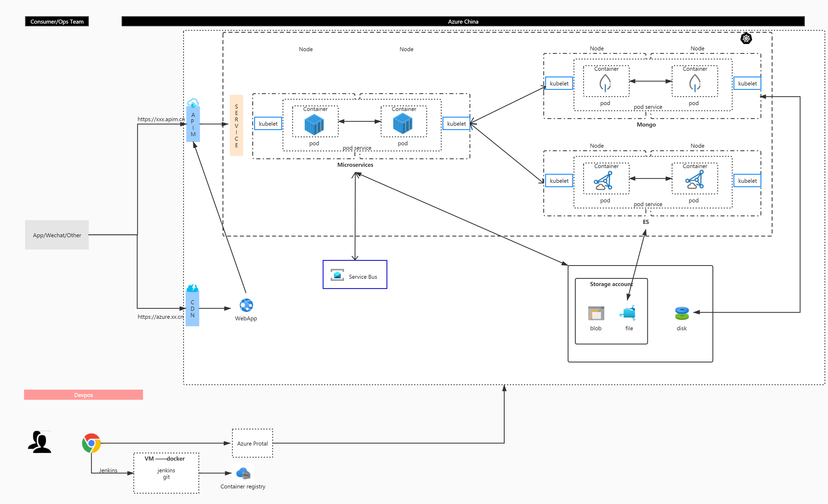Image resolution: width=828 pixels, height=504 pixels.
Task: Click the pink Devpos banner
Action: [83, 395]
